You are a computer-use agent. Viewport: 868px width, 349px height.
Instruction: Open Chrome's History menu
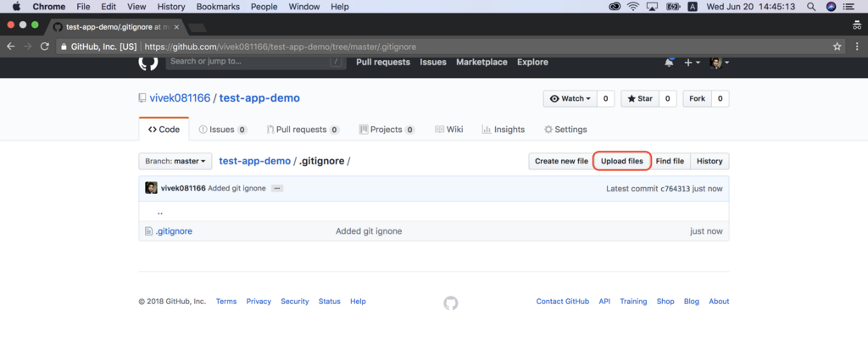click(171, 7)
